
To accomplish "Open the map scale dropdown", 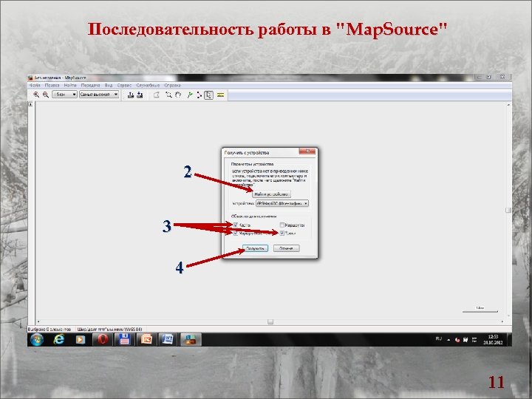I will tap(64, 95).
